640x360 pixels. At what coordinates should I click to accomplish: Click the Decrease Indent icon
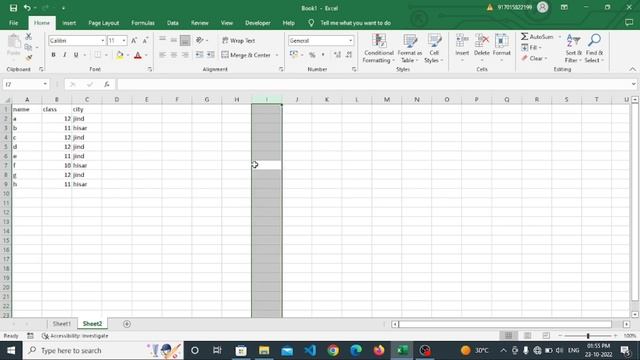point(199,55)
